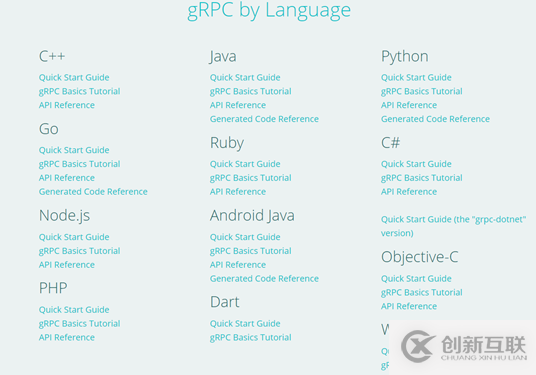
Task: Open the Ruby gRPC Basics Tutorial link
Action: pyautogui.click(x=251, y=178)
